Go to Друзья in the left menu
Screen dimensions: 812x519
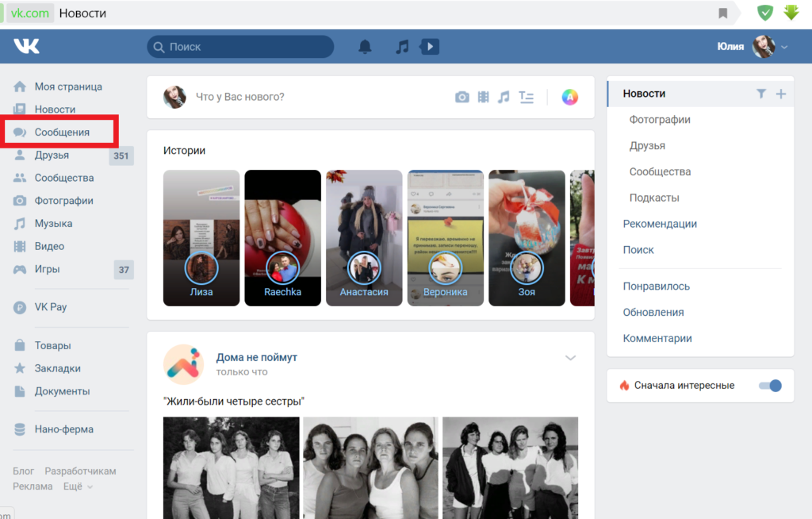pyautogui.click(x=52, y=156)
